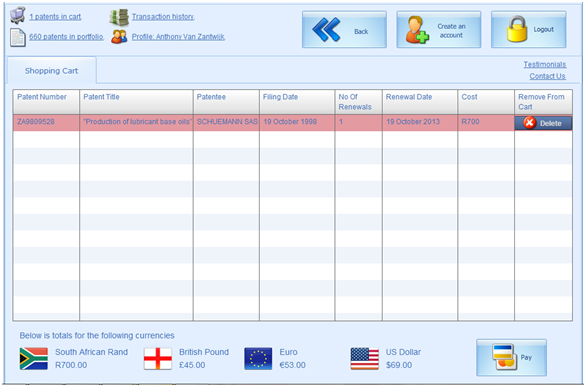The height and width of the screenshot is (387, 586).
Task: Open the 660 patents in portfolio link
Action: [x=67, y=37]
